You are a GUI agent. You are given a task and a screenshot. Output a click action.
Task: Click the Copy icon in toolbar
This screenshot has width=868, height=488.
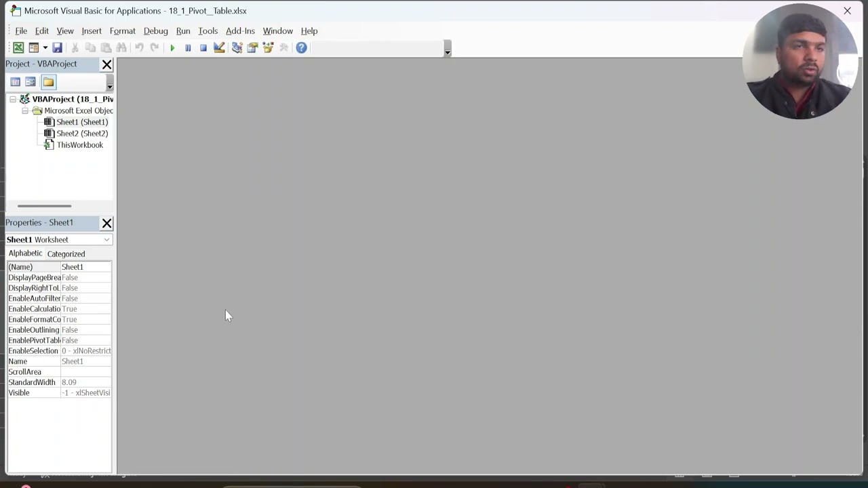click(90, 47)
